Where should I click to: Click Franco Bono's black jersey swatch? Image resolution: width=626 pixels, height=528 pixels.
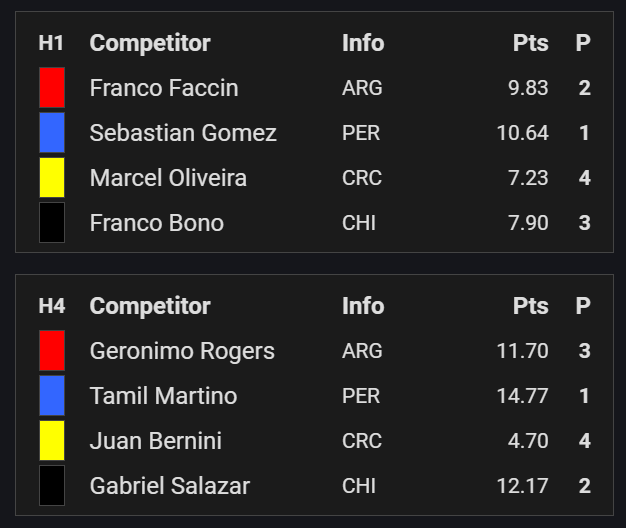[x=52, y=222]
